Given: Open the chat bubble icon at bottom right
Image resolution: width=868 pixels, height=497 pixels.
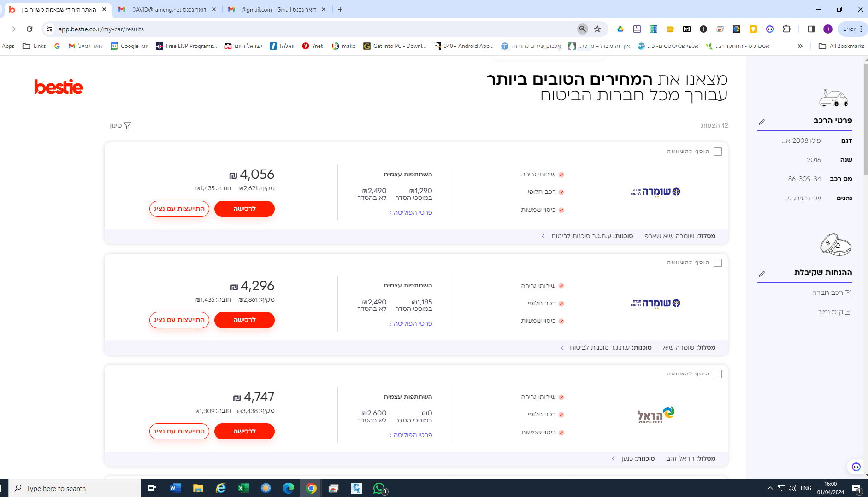Looking at the screenshot, I should coord(855,467).
